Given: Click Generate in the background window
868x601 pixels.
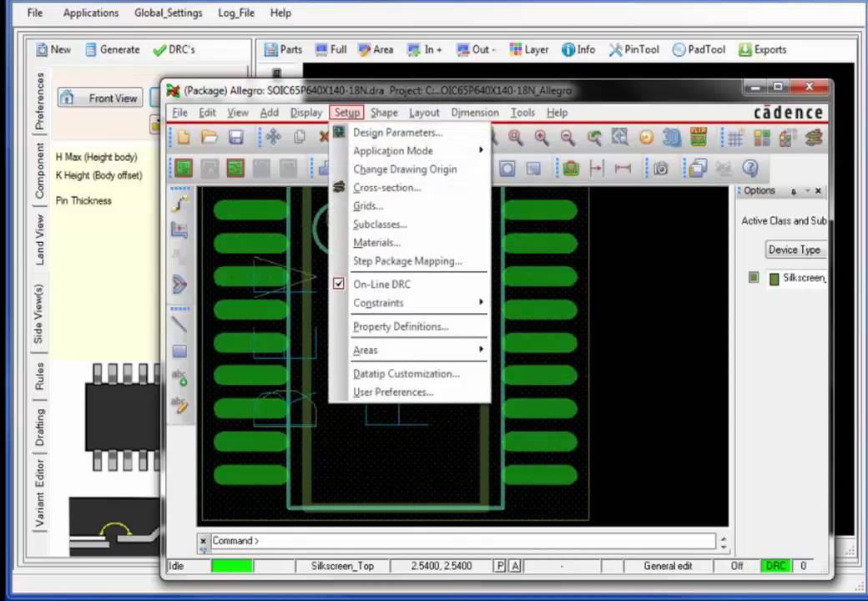Looking at the screenshot, I should pyautogui.click(x=113, y=49).
